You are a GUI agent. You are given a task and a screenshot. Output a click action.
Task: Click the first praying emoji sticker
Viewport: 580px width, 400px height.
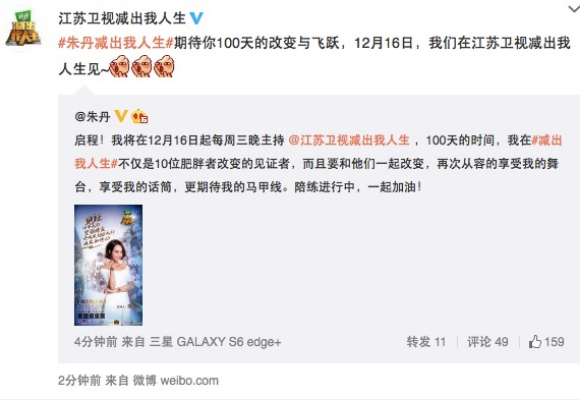[x=120, y=66]
